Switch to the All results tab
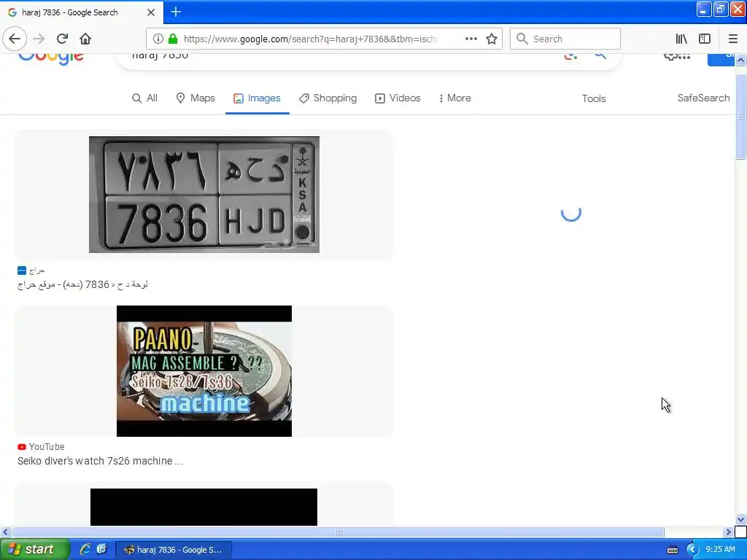This screenshot has width=747, height=560. pyautogui.click(x=144, y=98)
